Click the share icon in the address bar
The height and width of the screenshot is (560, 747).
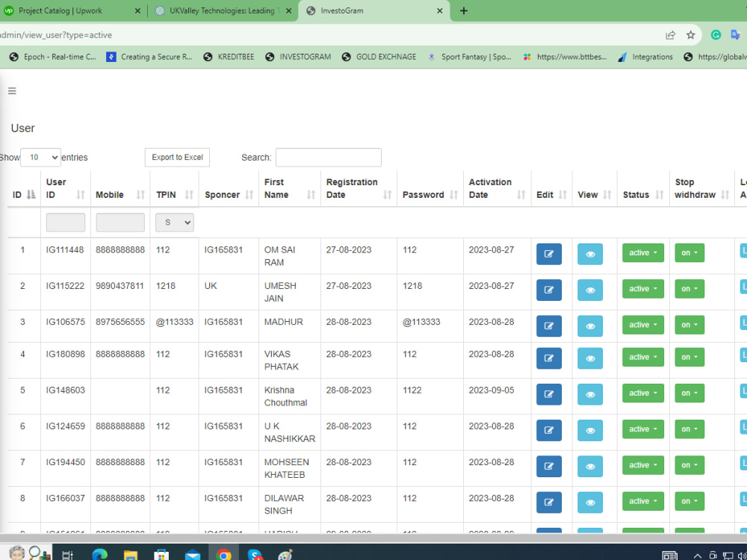click(x=671, y=34)
